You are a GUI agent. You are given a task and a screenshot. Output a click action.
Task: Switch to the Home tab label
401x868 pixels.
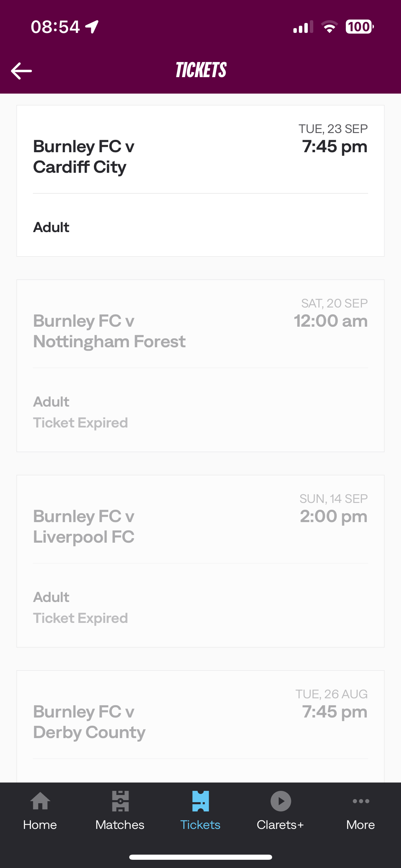(40, 825)
